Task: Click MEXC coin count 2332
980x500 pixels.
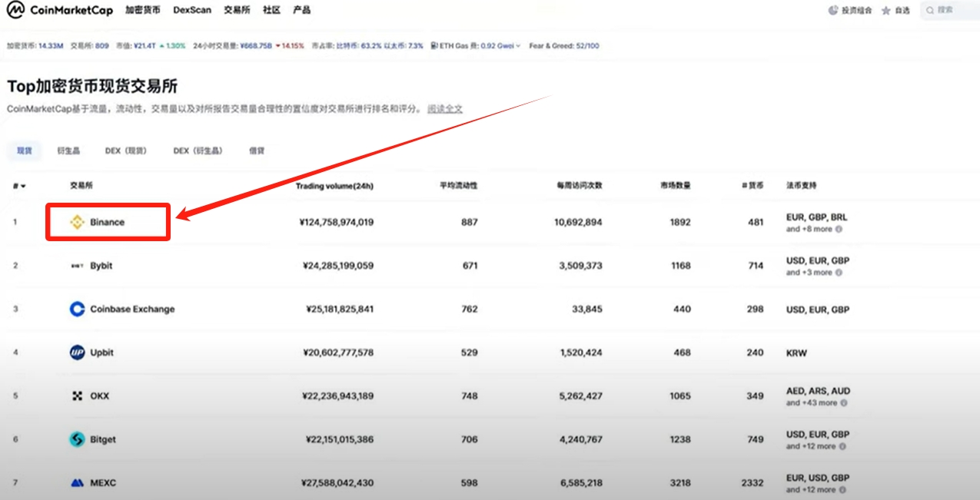Action: 752,483
